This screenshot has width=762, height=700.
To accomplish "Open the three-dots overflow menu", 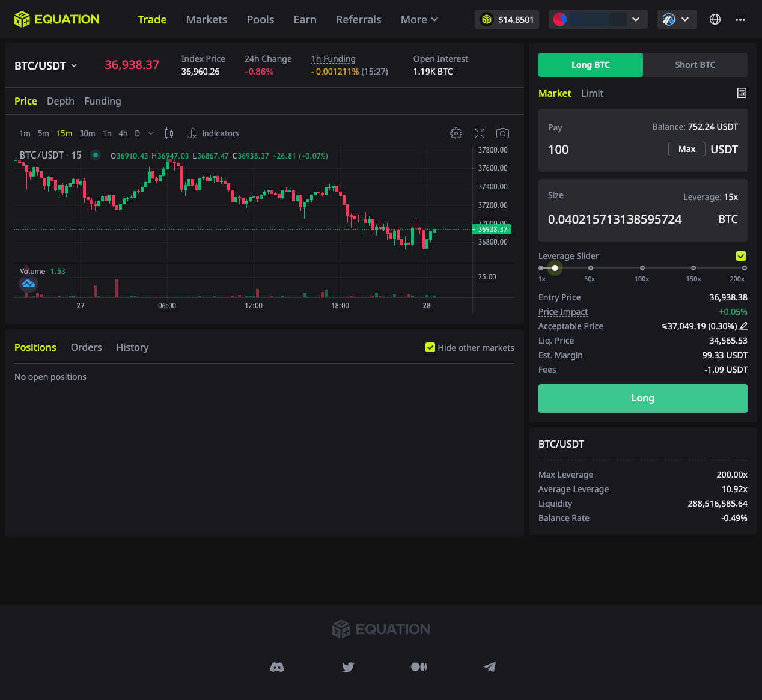I will point(740,19).
